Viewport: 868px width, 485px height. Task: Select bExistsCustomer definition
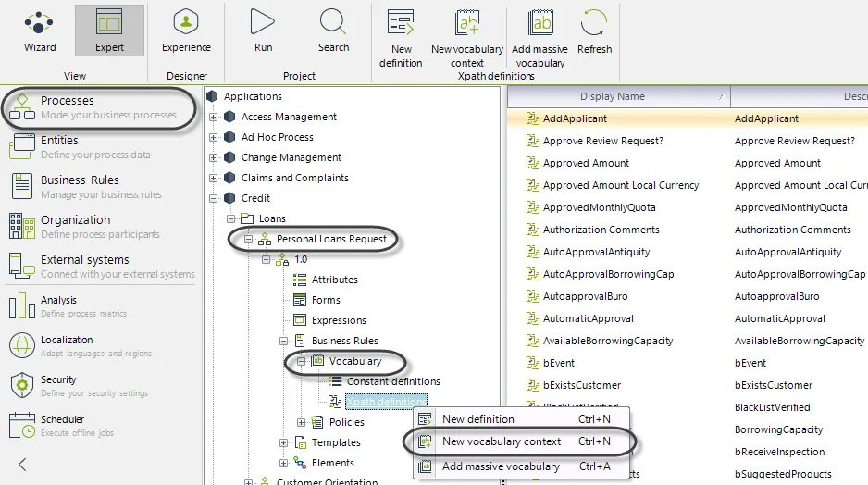582,385
